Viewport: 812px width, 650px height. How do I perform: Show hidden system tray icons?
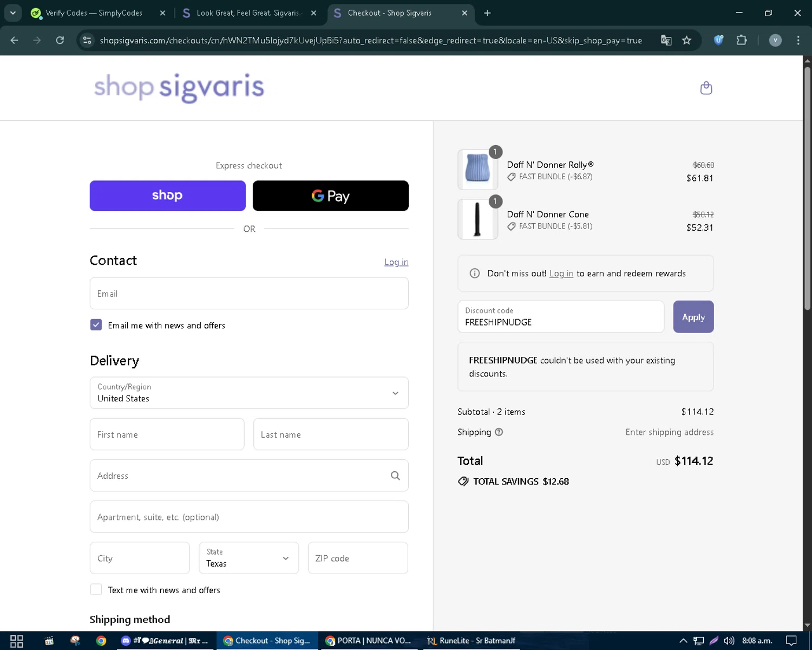(x=683, y=641)
